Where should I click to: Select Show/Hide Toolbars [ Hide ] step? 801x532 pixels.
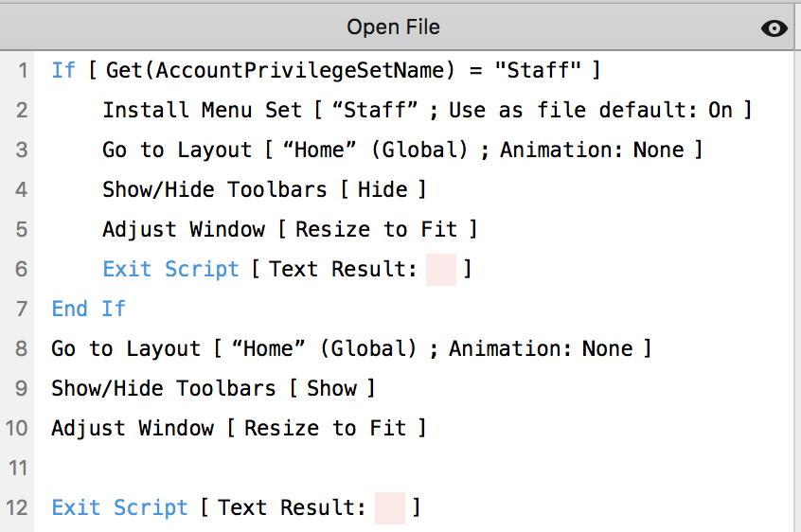[x=264, y=189]
